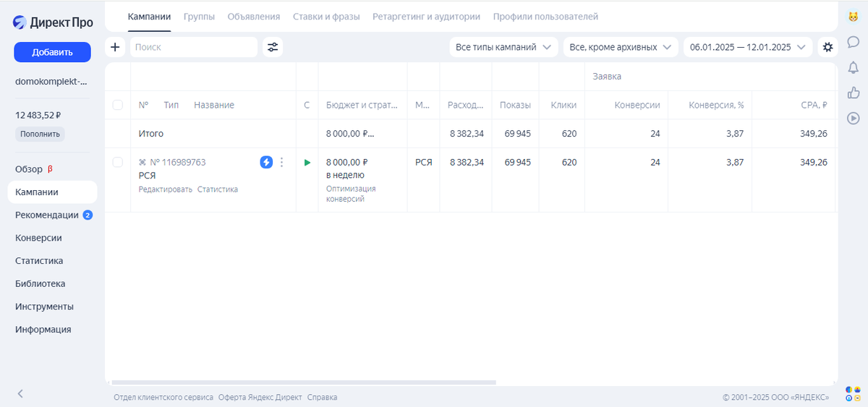Screen dimensions: 868x407
Task: Sort by the Показы column header
Action: click(x=515, y=106)
